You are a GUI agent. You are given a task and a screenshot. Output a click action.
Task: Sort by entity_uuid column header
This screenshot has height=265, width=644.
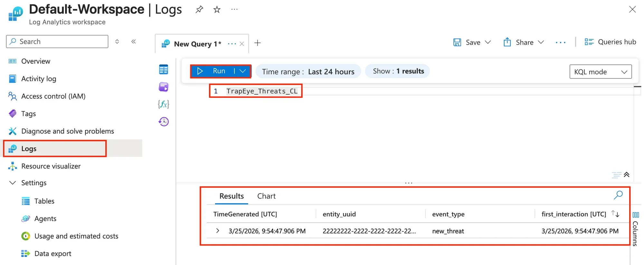pyautogui.click(x=339, y=214)
